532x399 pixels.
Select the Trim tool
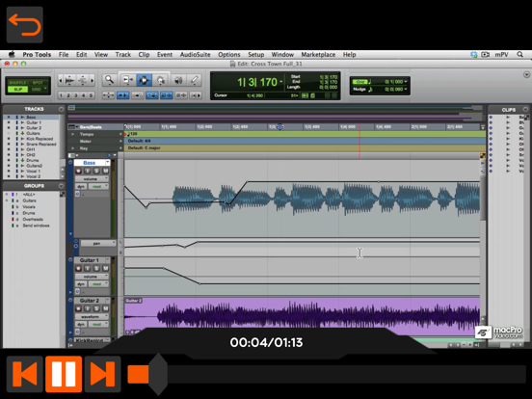pos(127,80)
